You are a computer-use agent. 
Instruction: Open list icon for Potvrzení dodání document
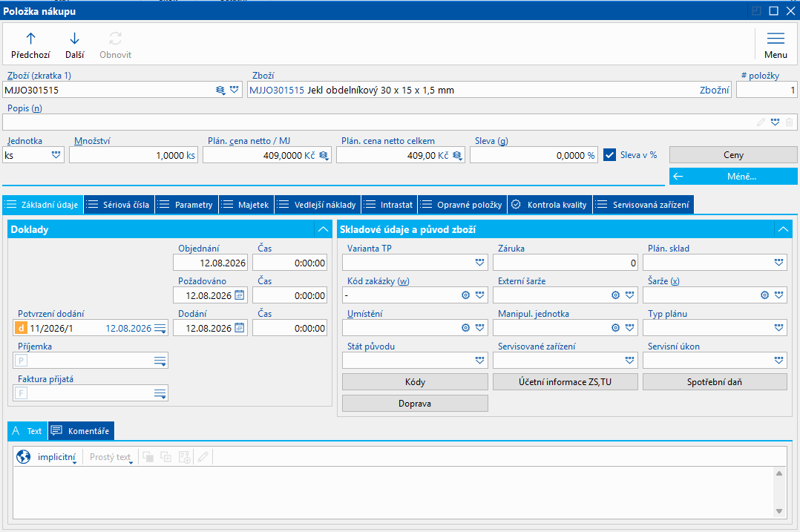tap(160, 329)
